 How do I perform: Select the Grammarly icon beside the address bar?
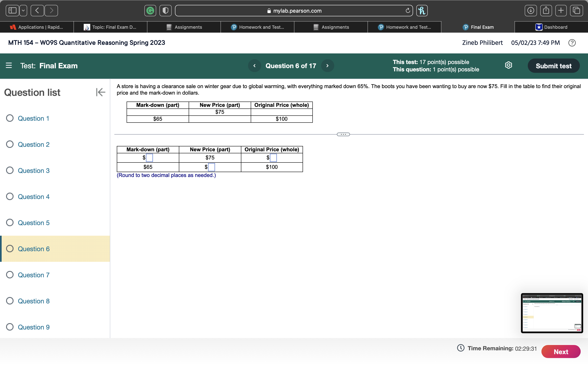(150, 10)
